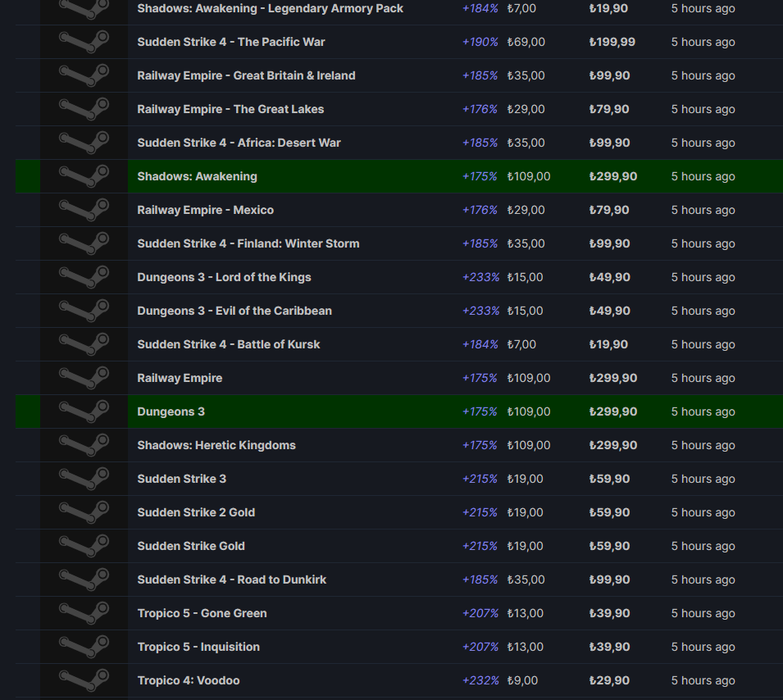This screenshot has width=783, height=700.
Task: Click Steam icon beside Dungeons 3 - Lord of the Kings
Action: 84,277
